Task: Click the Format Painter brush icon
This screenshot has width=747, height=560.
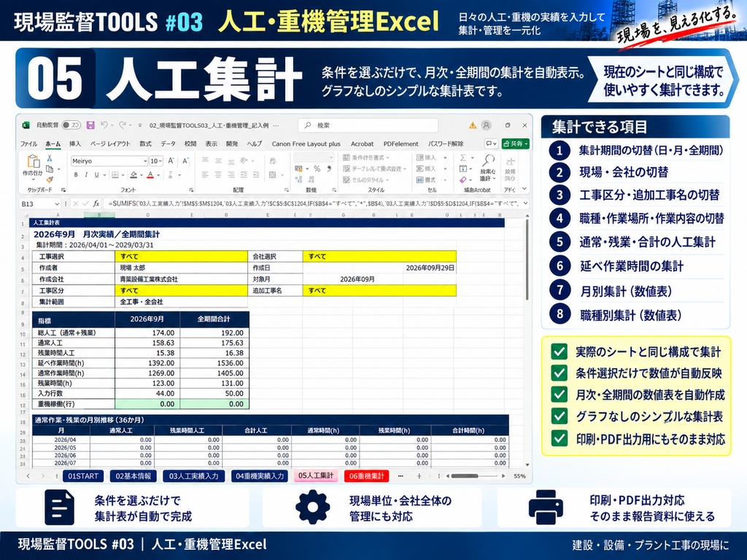Action: click(50, 179)
